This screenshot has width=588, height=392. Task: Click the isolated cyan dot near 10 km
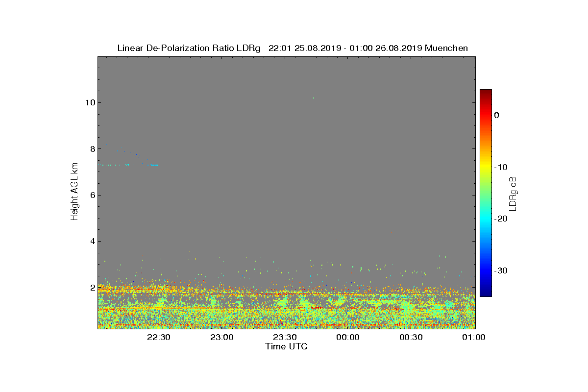(x=314, y=98)
